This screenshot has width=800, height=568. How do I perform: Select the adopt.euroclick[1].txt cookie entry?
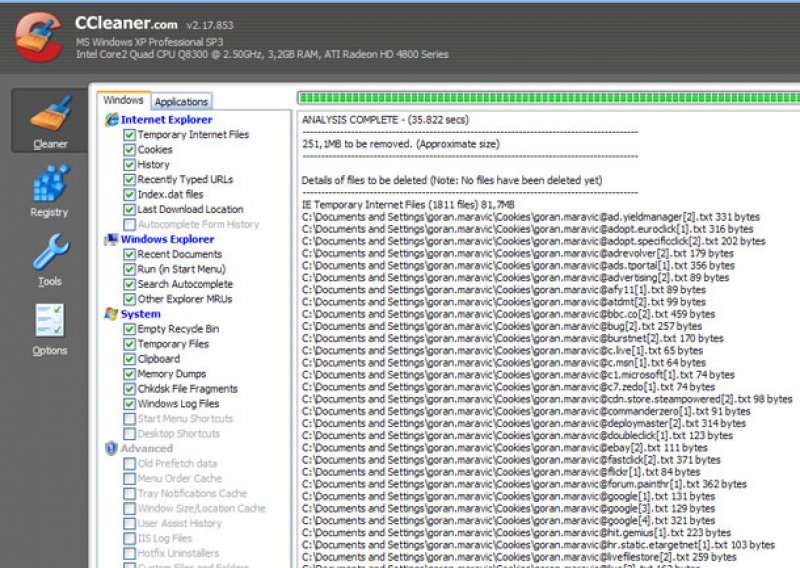point(528,229)
